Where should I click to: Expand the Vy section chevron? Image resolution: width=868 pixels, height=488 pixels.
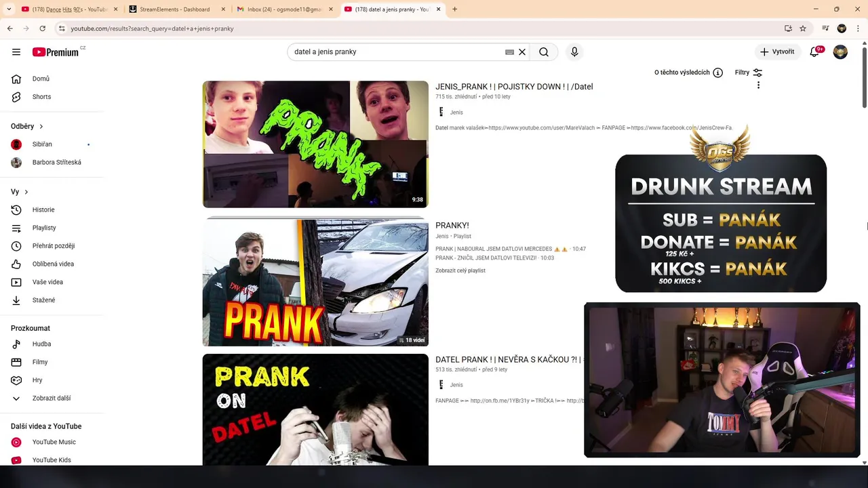[26, 192]
